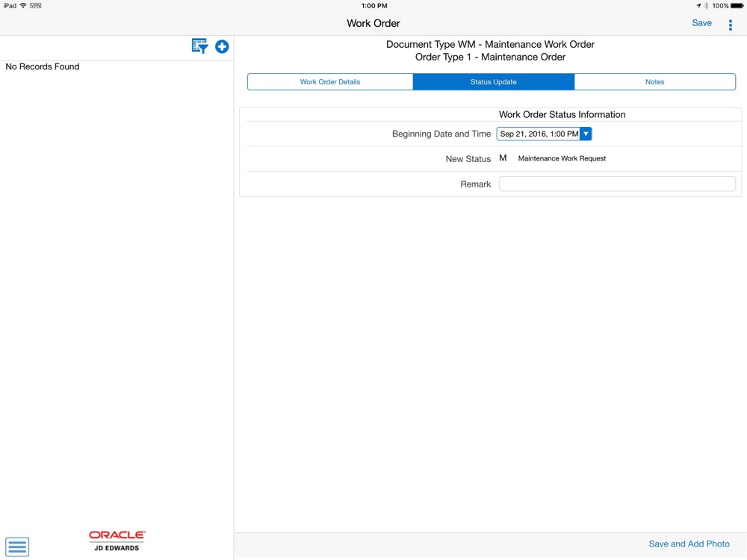Tap the location services arrow icon

pos(698,6)
